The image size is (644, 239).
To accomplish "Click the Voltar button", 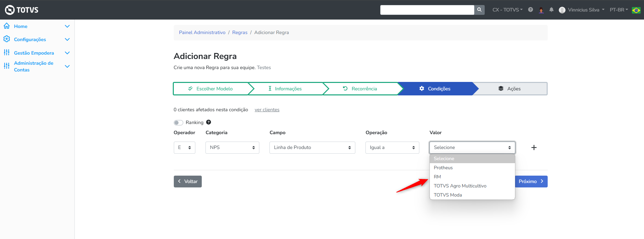I will point(188,181).
